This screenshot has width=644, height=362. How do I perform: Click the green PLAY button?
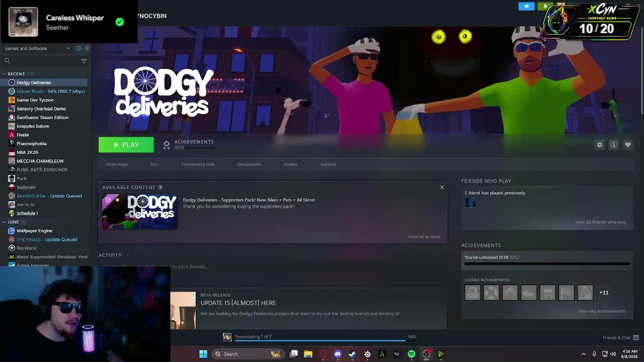point(126,145)
